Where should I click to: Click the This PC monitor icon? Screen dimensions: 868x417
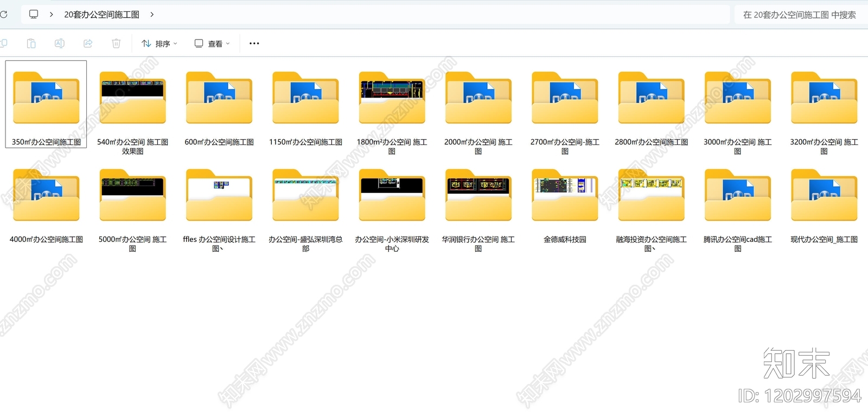[34, 15]
